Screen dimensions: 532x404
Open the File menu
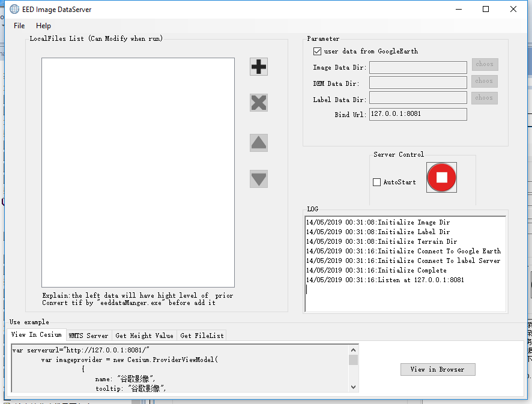pos(19,26)
